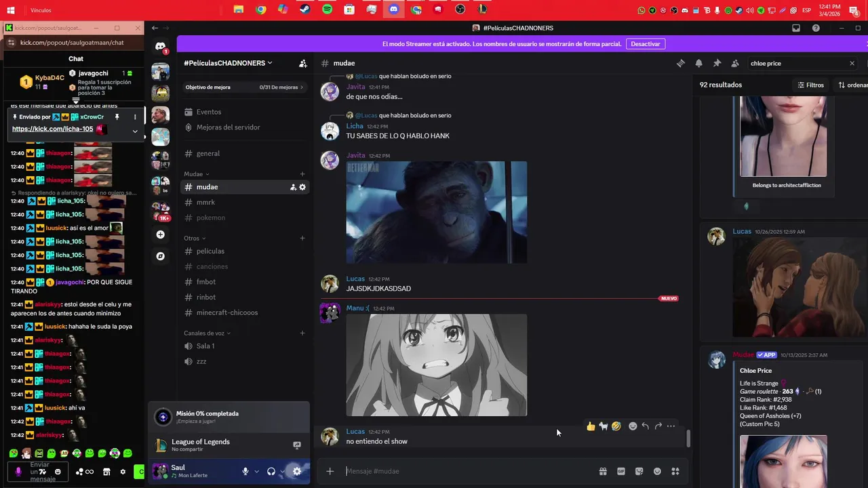The width and height of the screenshot is (868, 488).
Task: Open the anime girl image from Manu
Action: (437, 365)
